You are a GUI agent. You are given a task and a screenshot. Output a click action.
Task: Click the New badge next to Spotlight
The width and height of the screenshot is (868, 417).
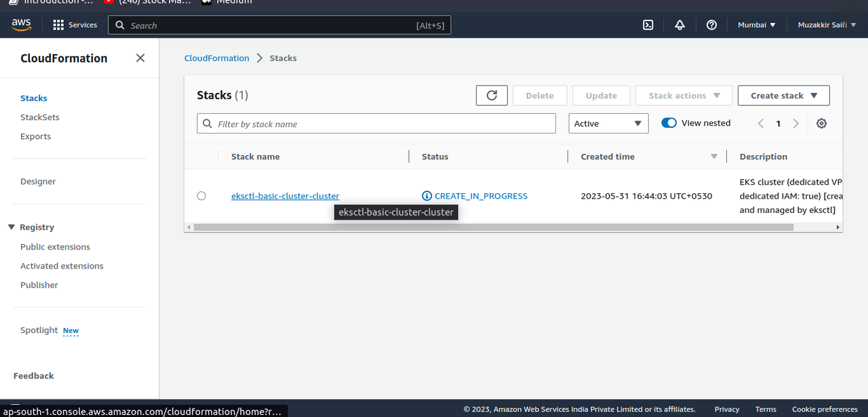coord(71,331)
